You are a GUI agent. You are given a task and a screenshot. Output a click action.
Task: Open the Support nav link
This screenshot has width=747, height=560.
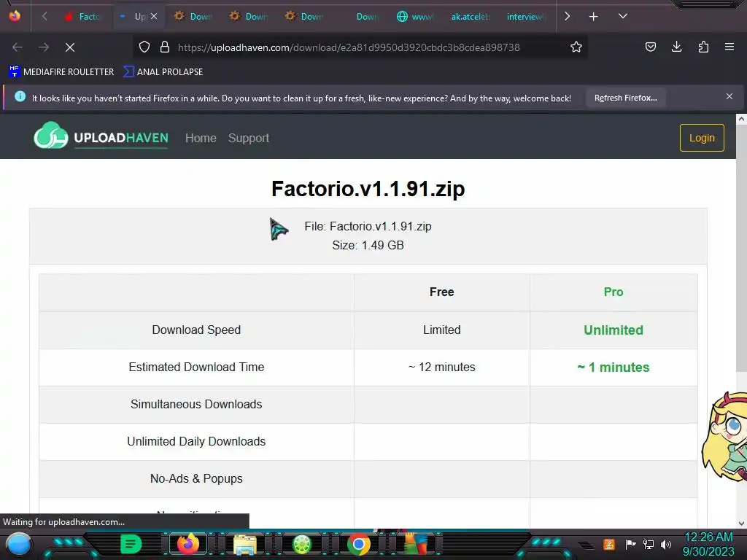(x=249, y=138)
